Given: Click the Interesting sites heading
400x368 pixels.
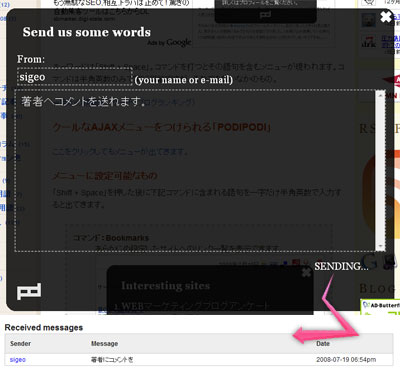Looking at the screenshot, I should 166,286.
